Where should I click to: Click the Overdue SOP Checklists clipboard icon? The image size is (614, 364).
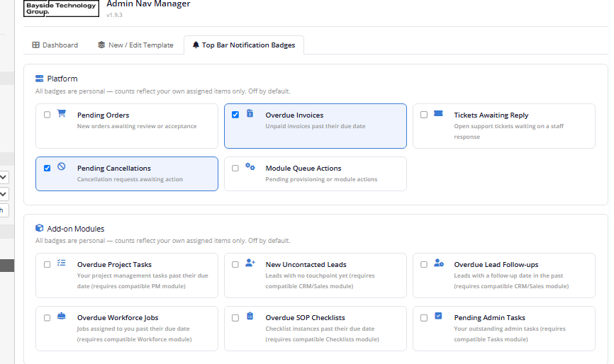point(250,316)
